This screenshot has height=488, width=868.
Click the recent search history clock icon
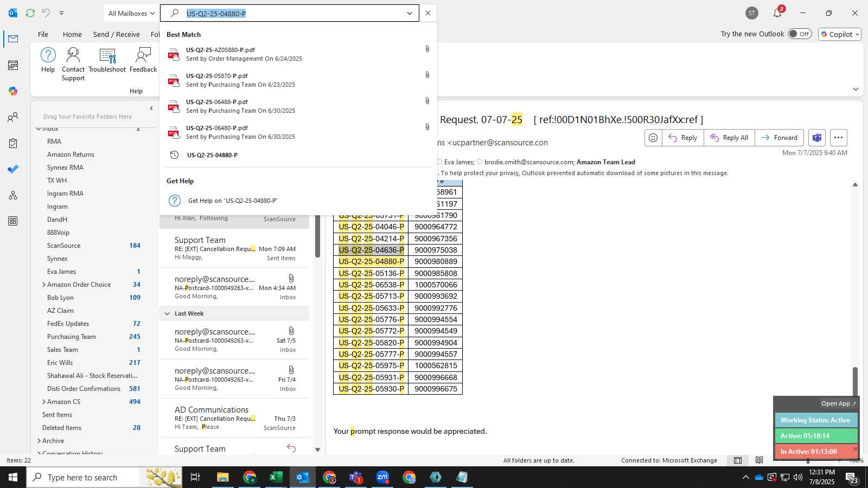[x=174, y=155]
